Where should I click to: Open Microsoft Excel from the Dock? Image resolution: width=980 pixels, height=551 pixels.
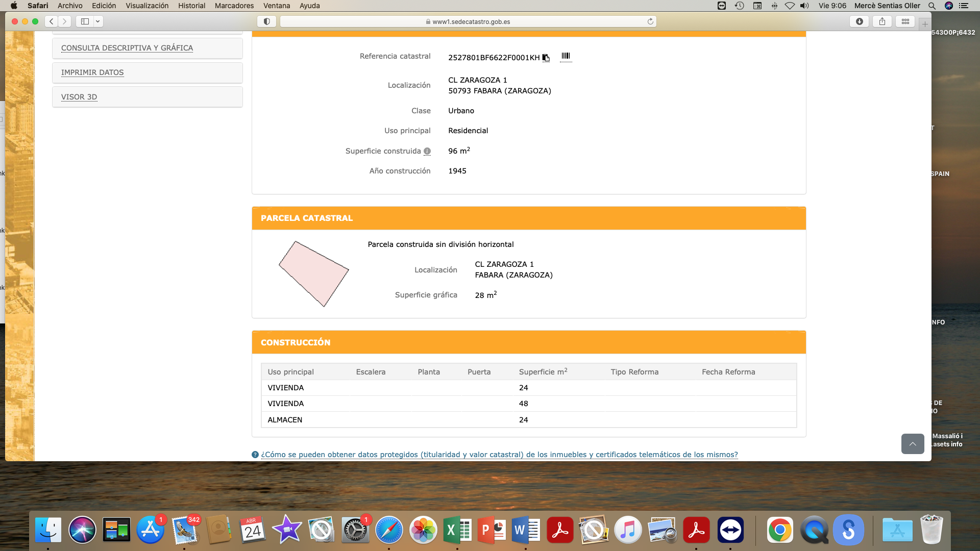pyautogui.click(x=457, y=530)
